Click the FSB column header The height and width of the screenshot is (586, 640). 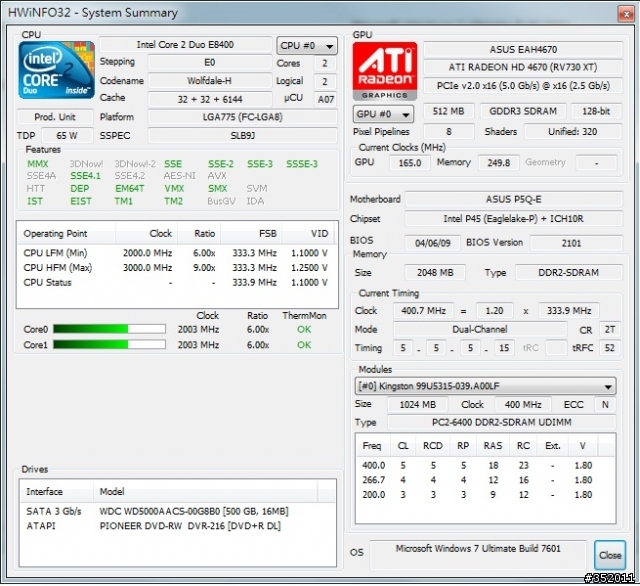click(251, 234)
